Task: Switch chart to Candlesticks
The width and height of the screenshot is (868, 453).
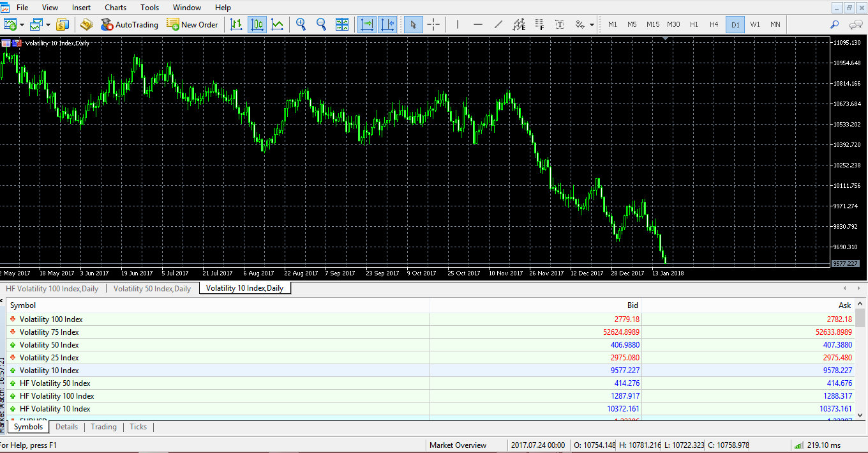Action: coord(257,25)
